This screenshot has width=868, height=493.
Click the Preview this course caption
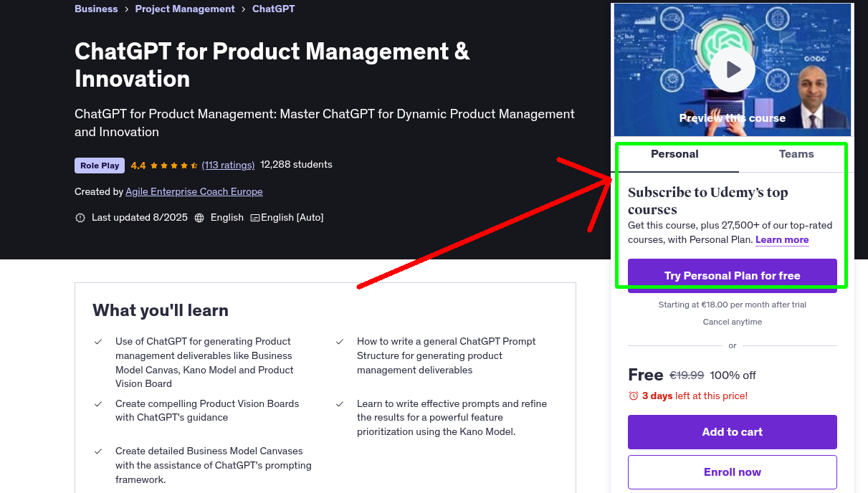click(733, 118)
